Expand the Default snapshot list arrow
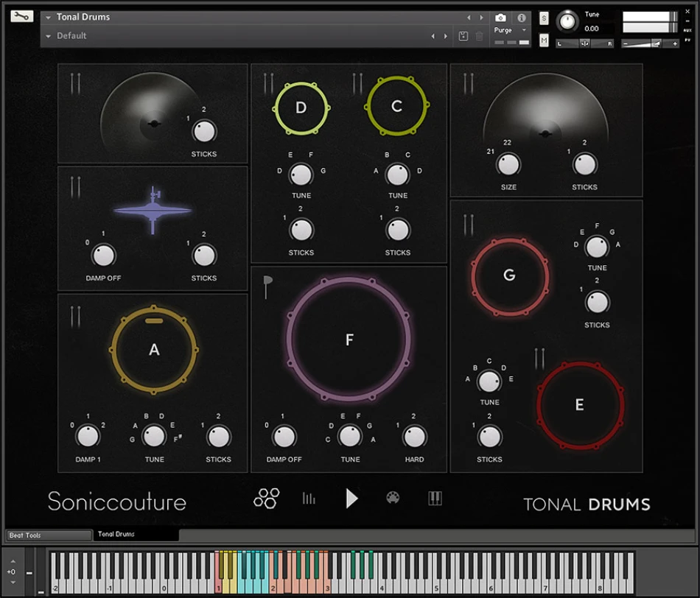This screenshot has width=700, height=598. tap(48, 35)
